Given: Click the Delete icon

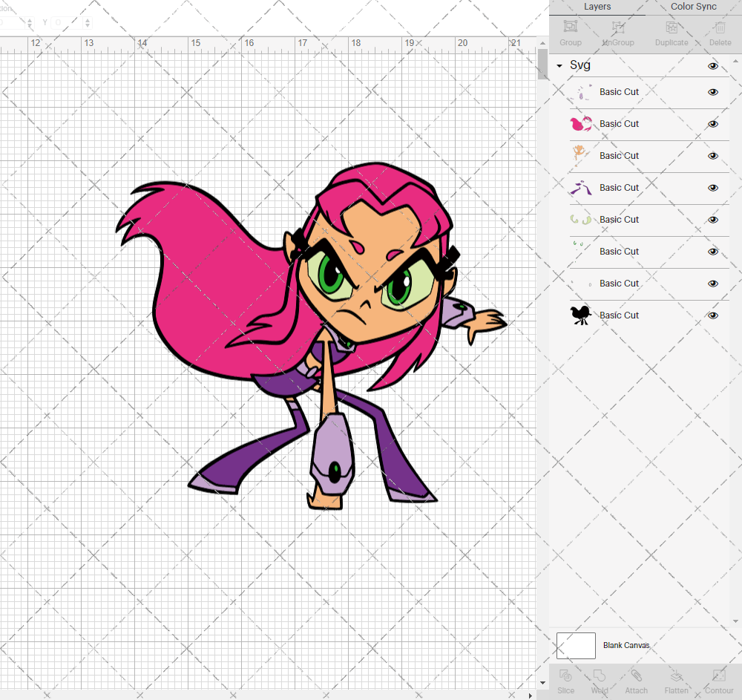Looking at the screenshot, I should tap(720, 32).
